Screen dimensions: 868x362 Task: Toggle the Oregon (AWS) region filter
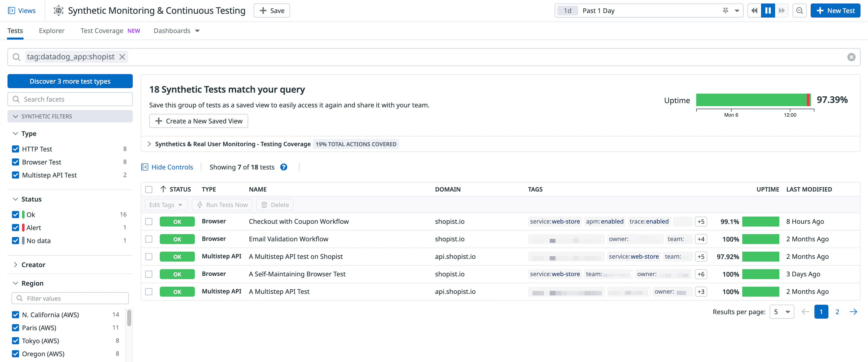click(x=16, y=354)
